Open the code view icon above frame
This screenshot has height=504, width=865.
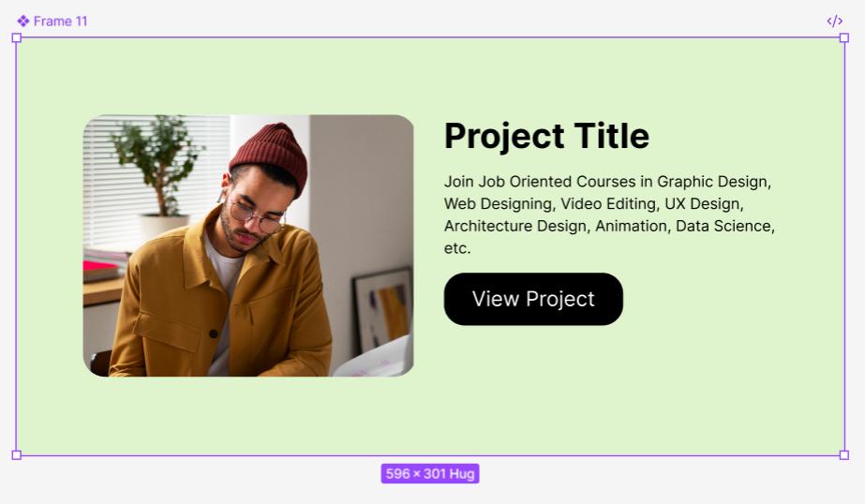click(x=834, y=21)
